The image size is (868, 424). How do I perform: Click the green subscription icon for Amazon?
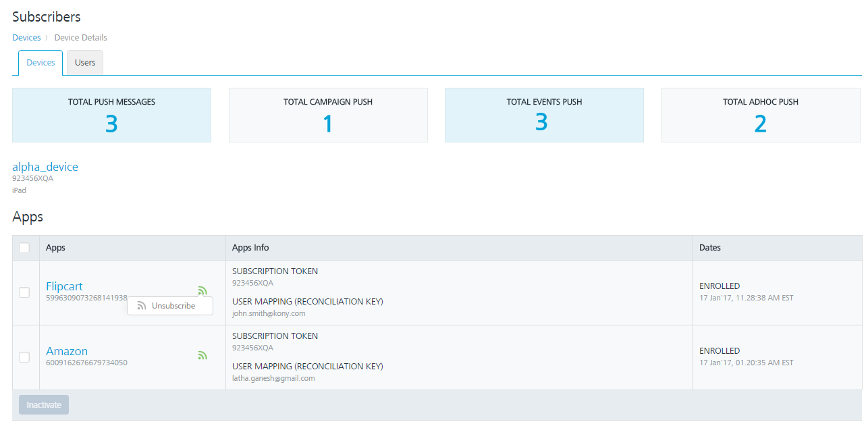[x=202, y=355]
